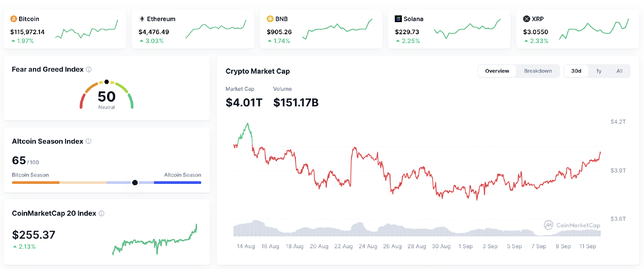Image resolution: width=644 pixels, height=269 pixels.
Task: Click the Solana logo icon
Action: click(x=398, y=19)
